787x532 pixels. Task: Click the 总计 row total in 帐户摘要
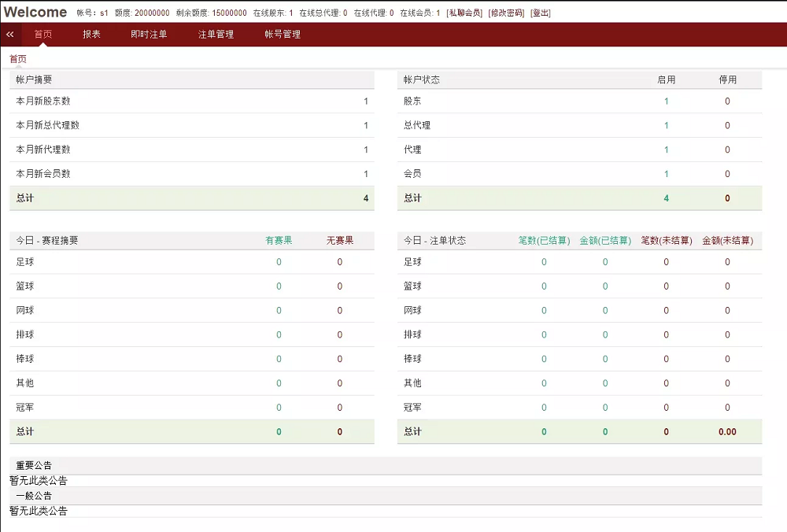364,198
